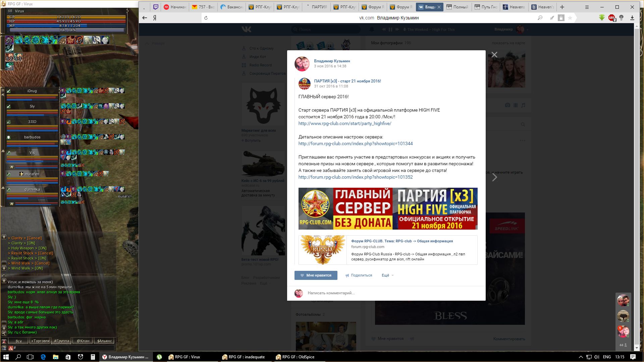Open Windows taskbar search
The image size is (644, 362).
18,357
